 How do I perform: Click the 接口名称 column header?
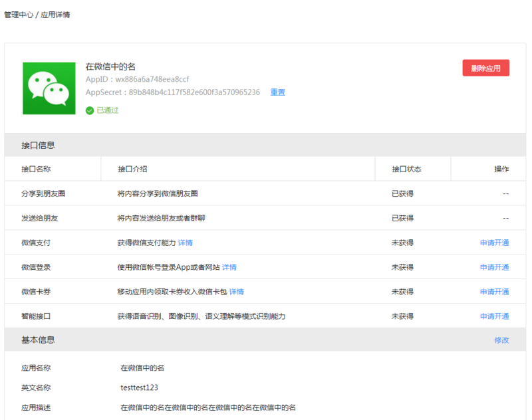[36, 169]
